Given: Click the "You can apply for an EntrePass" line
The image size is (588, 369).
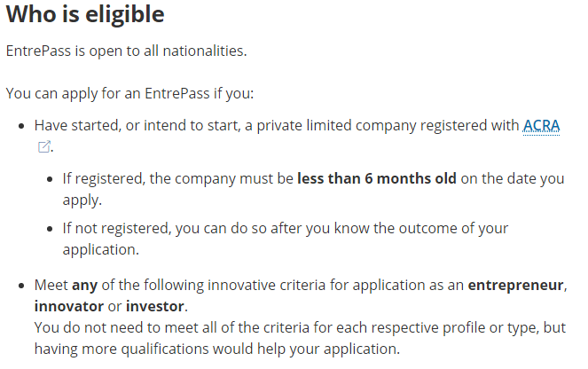Looking at the screenshot, I should click(129, 94).
